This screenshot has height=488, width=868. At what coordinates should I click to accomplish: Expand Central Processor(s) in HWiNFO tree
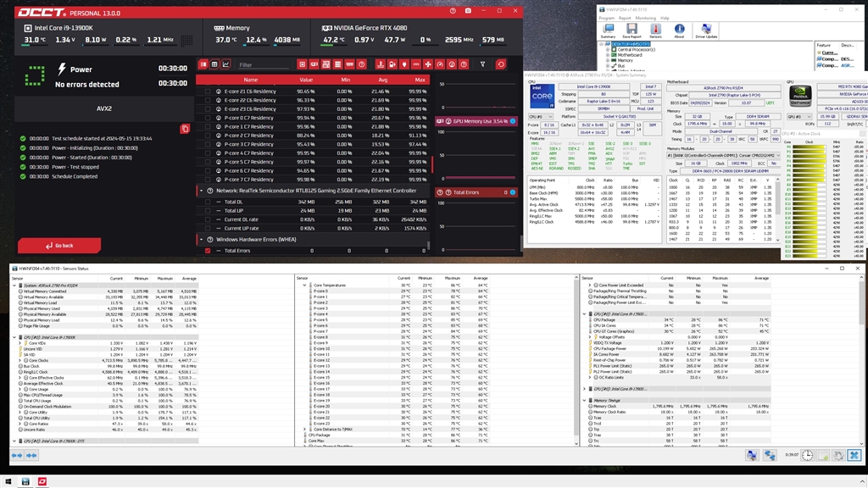pos(608,49)
